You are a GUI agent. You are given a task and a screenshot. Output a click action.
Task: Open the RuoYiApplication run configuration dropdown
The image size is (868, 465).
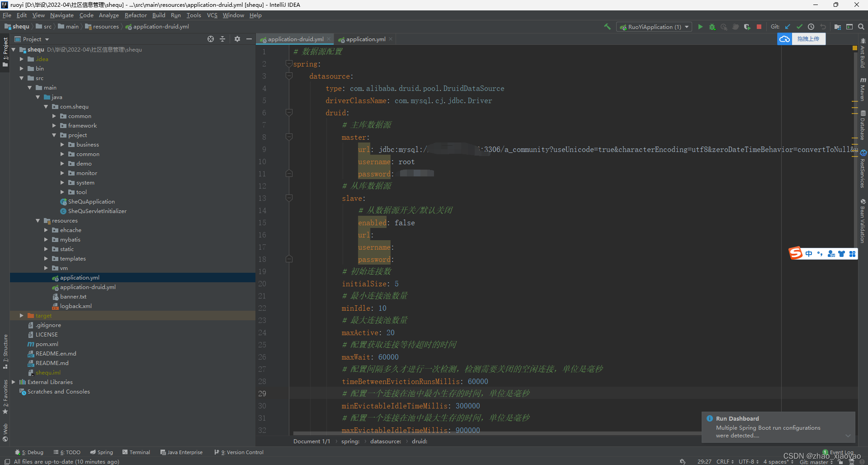coord(654,27)
